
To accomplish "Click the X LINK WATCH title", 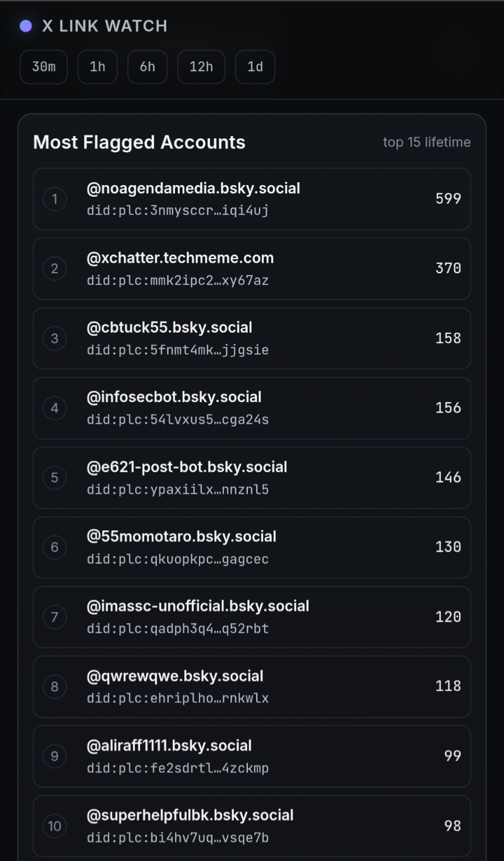I will click(104, 26).
